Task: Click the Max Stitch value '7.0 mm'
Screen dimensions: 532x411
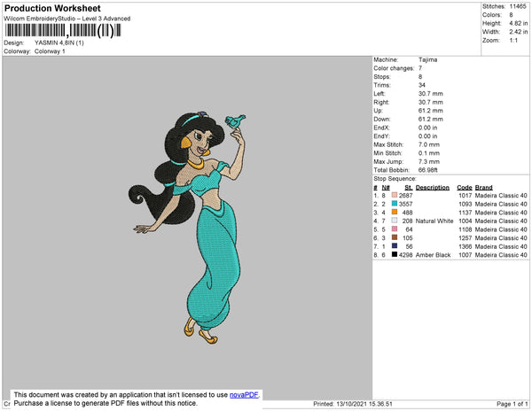Action: [x=429, y=144]
